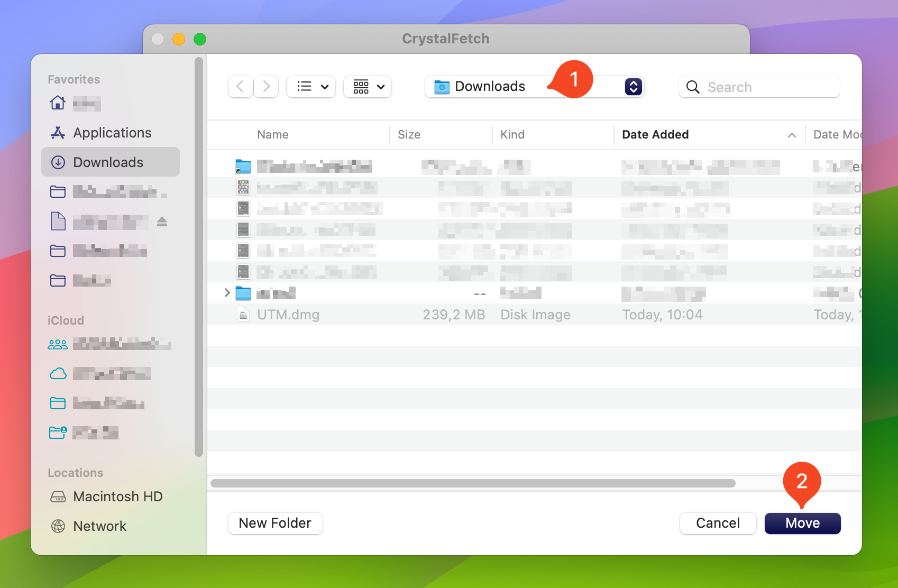
Task: Click the Downloads arrow icon in sidebar
Action: [58, 162]
